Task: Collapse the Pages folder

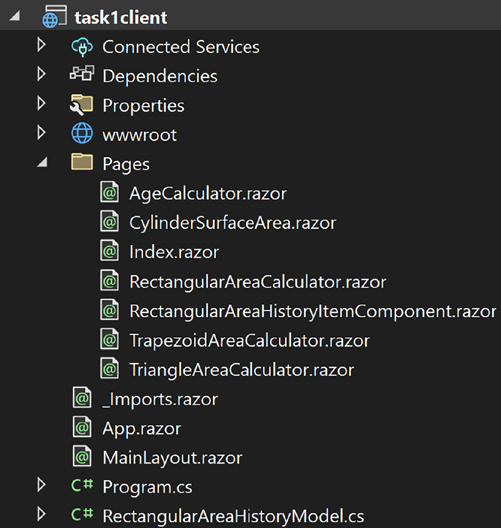Action: 42,163
